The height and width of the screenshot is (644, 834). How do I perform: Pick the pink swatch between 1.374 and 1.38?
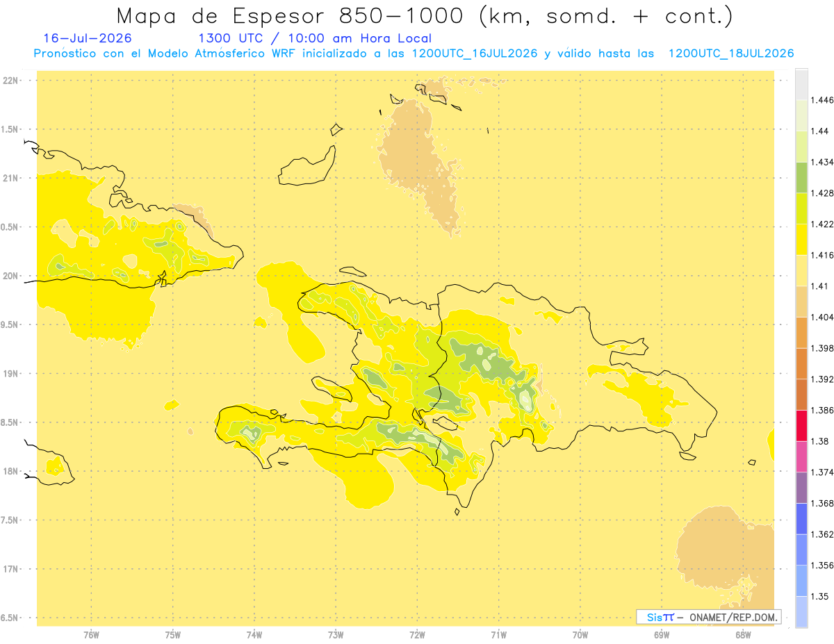click(x=801, y=456)
